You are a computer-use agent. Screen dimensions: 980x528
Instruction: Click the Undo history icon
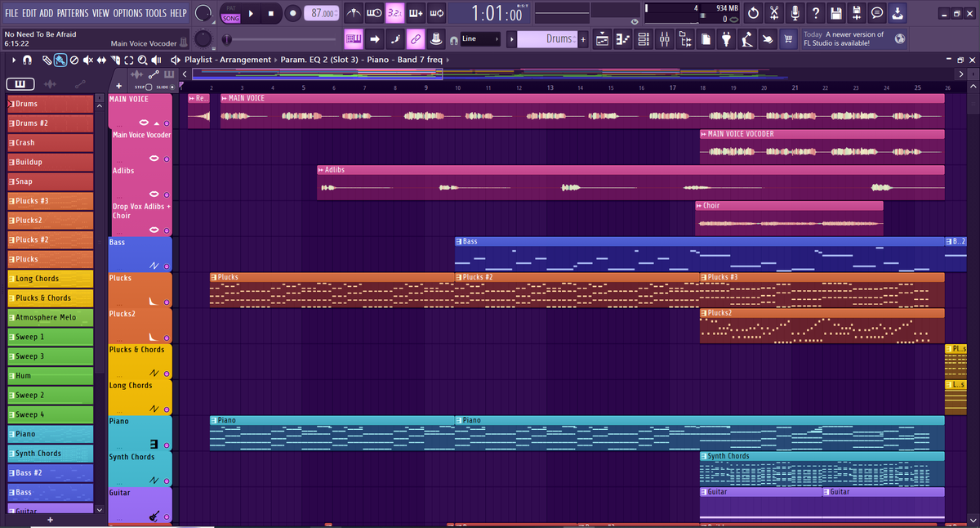click(x=753, y=13)
